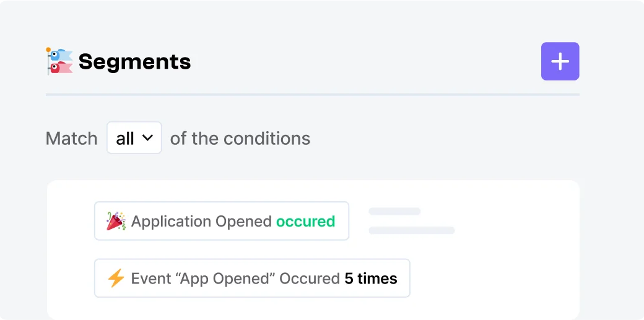644x320 pixels.
Task: Click the divider line under Segments header
Action: click(x=312, y=95)
